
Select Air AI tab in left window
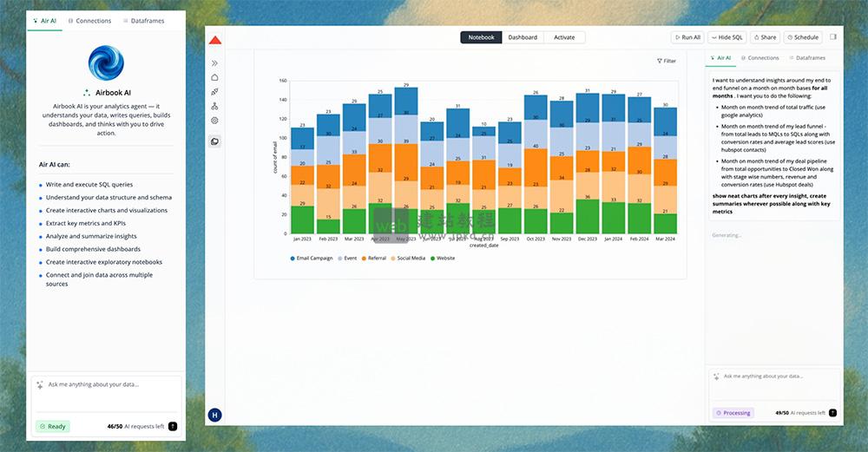pyautogui.click(x=45, y=21)
